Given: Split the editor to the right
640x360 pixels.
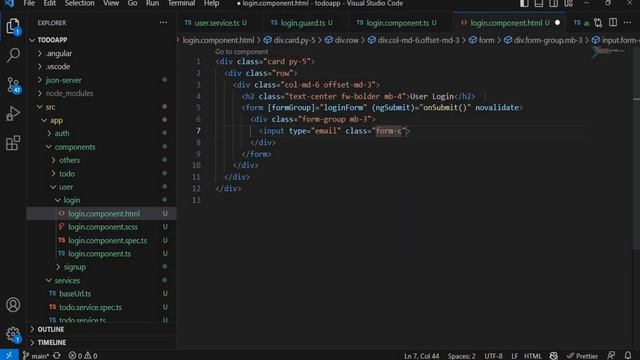Looking at the screenshot, I should pyautogui.click(x=613, y=22).
